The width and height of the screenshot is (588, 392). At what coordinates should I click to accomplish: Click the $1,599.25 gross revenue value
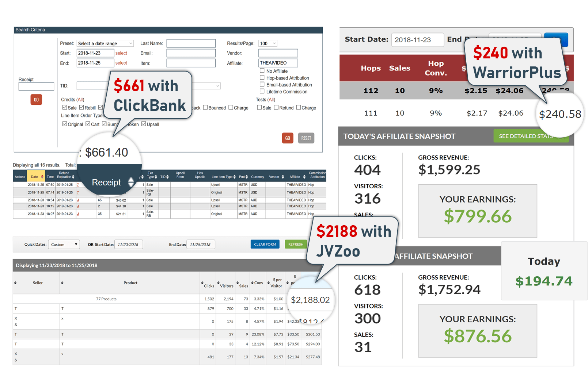[449, 170]
